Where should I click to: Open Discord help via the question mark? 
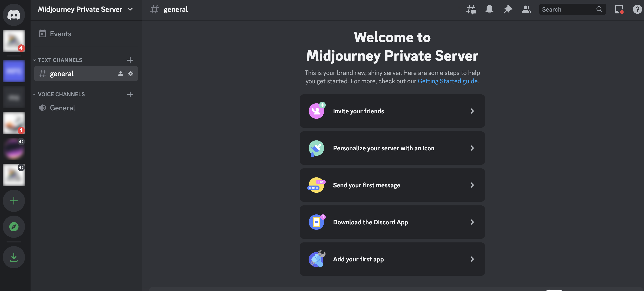pos(637,9)
